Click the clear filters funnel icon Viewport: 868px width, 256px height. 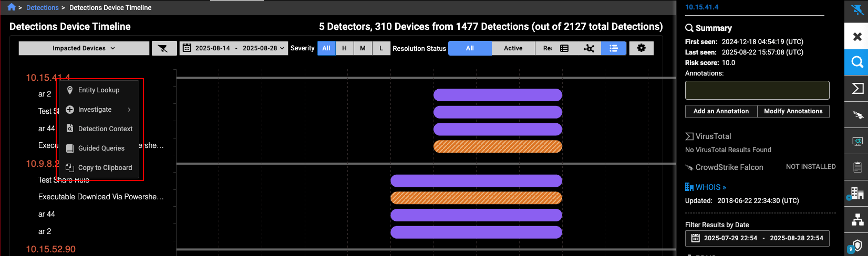point(163,48)
